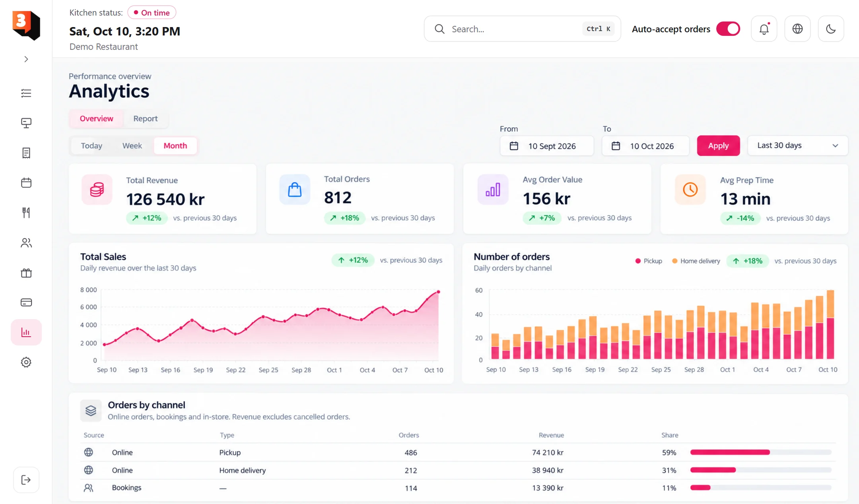Click the Avg Order Value bar chart icon
Screen dimensions: 859x504
pos(493,190)
